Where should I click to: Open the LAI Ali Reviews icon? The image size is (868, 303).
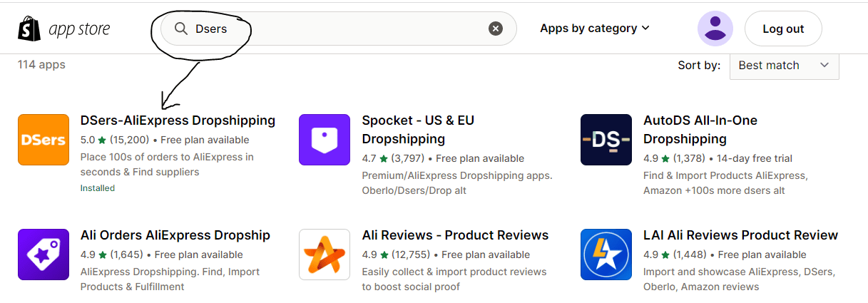[x=606, y=255]
